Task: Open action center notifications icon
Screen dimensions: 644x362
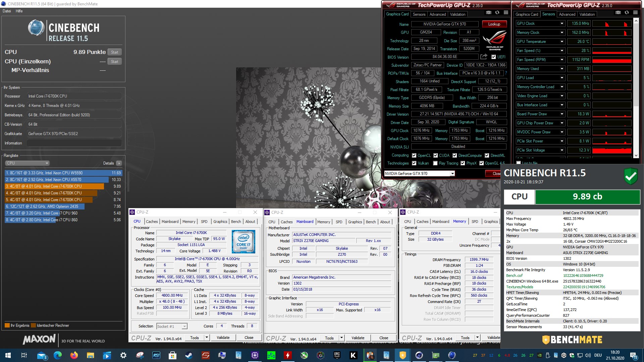Action: pos(634,355)
